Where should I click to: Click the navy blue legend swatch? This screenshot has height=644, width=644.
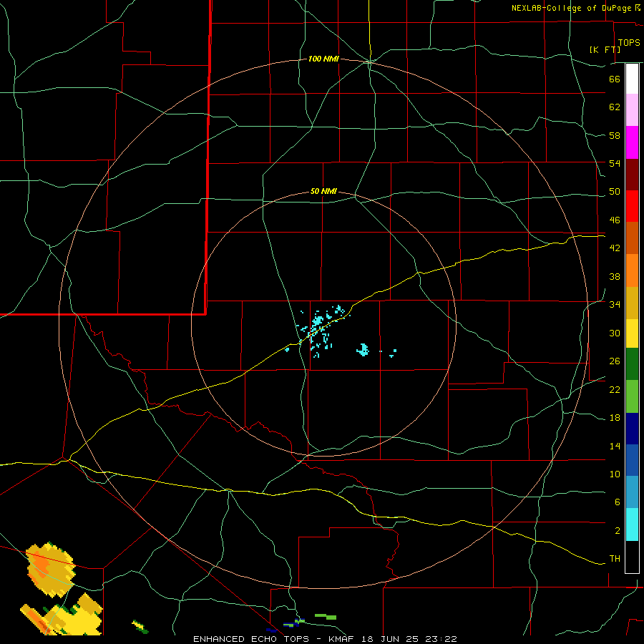[x=632, y=429]
